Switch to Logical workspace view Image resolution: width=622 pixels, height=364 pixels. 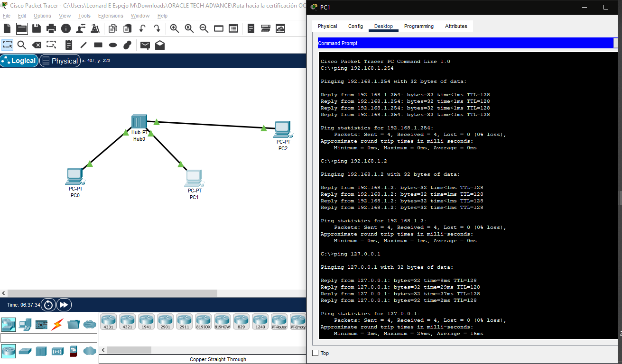[19, 61]
